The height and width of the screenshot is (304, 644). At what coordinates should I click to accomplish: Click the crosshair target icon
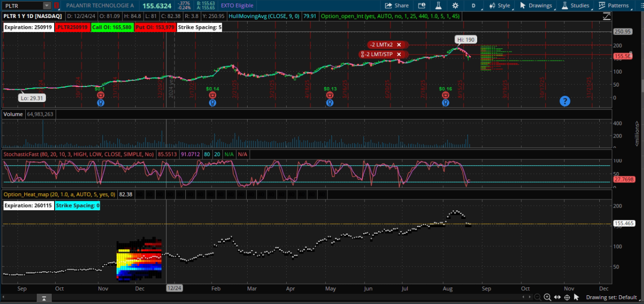tap(567, 297)
